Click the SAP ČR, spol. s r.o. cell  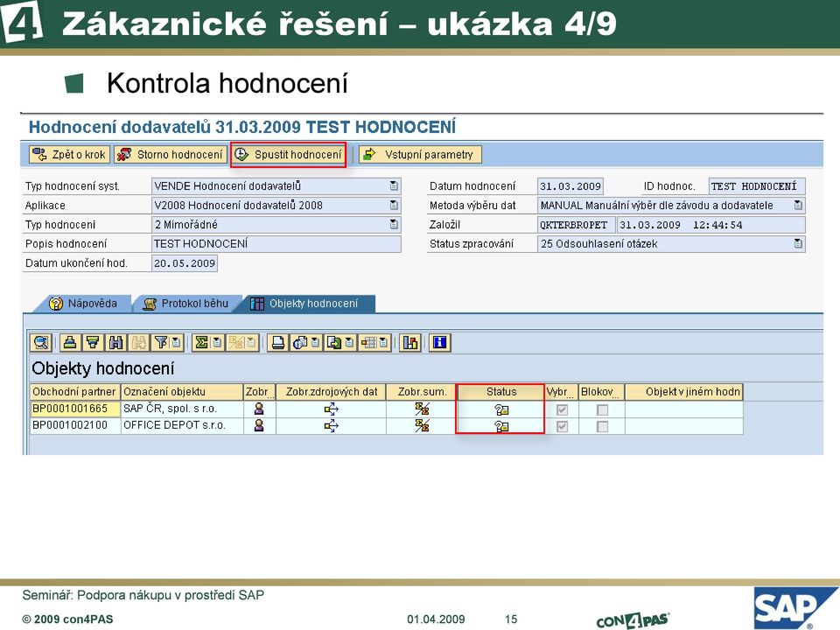coord(182,409)
